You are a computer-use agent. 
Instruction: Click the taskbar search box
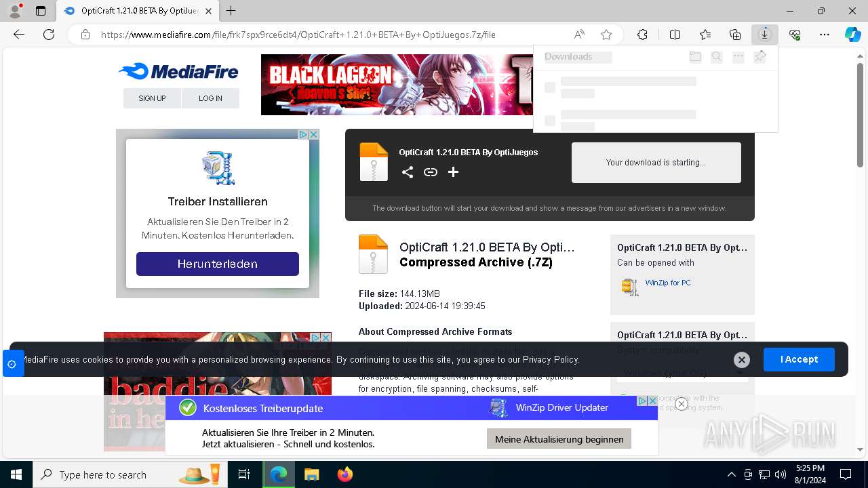point(130,474)
